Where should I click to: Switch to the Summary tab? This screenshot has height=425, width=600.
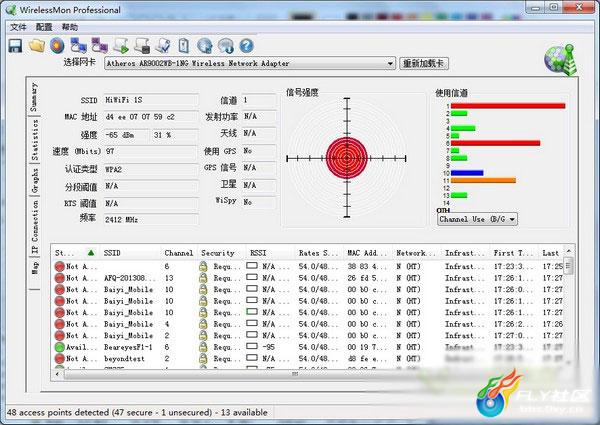click(34, 97)
